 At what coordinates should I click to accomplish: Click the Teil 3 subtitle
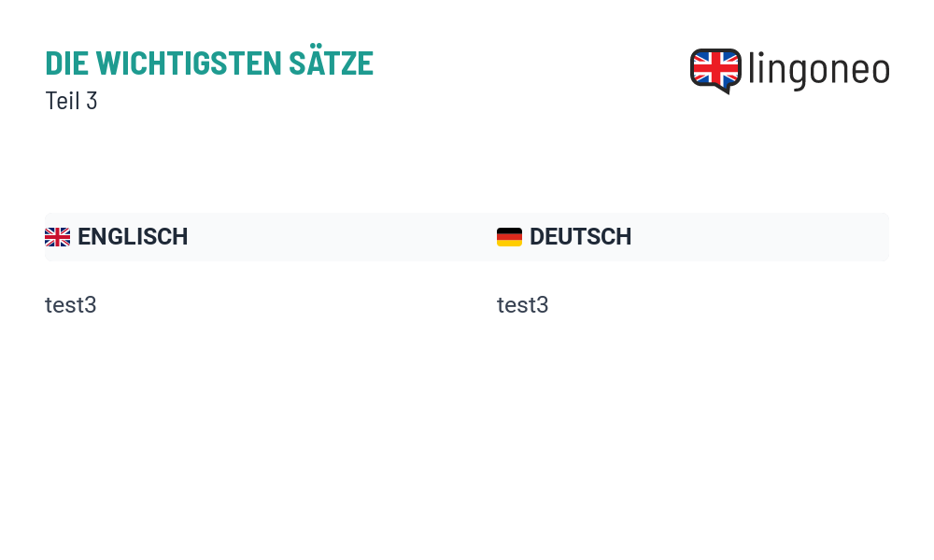tap(71, 101)
